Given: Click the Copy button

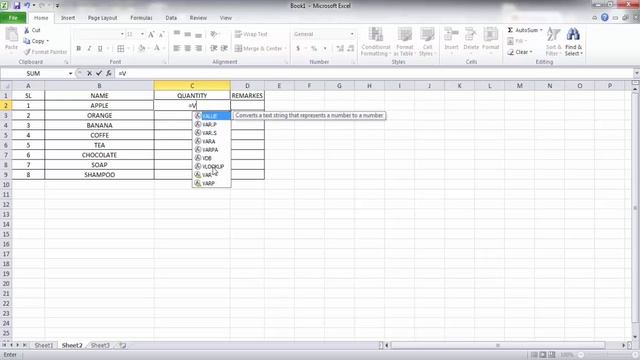Looking at the screenshot, I should (x=36, y=41).
